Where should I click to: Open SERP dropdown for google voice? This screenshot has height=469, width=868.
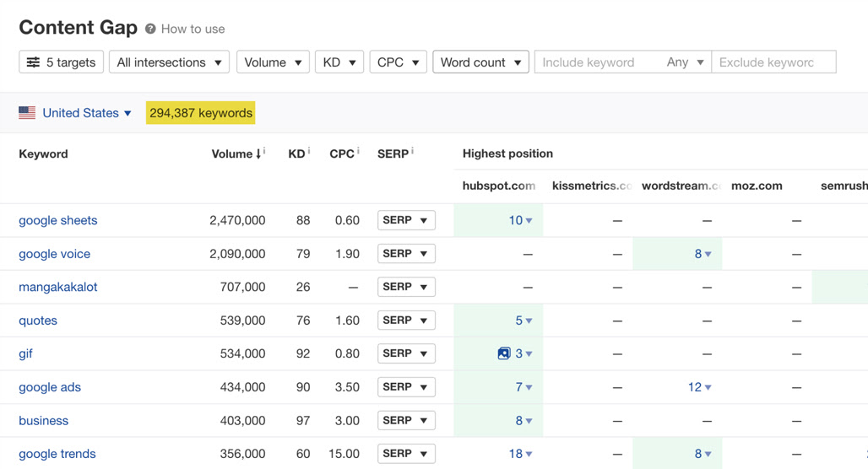pos(406,253)
